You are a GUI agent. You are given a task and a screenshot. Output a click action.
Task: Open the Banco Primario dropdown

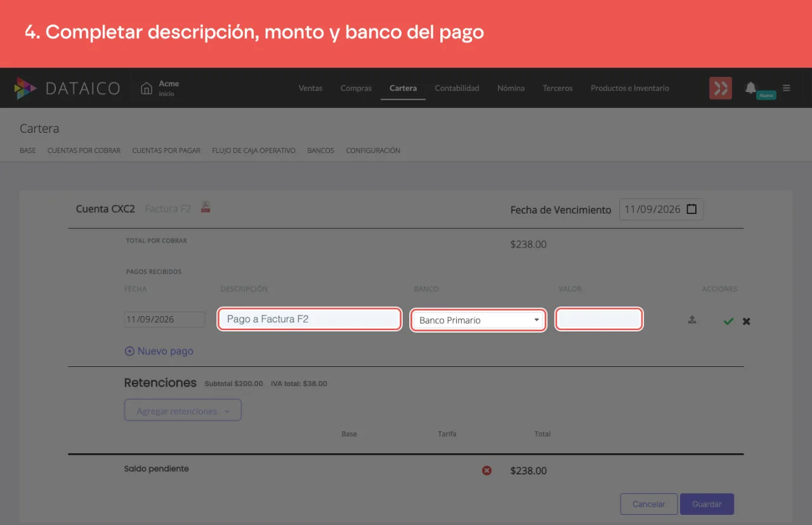(478, 320)
